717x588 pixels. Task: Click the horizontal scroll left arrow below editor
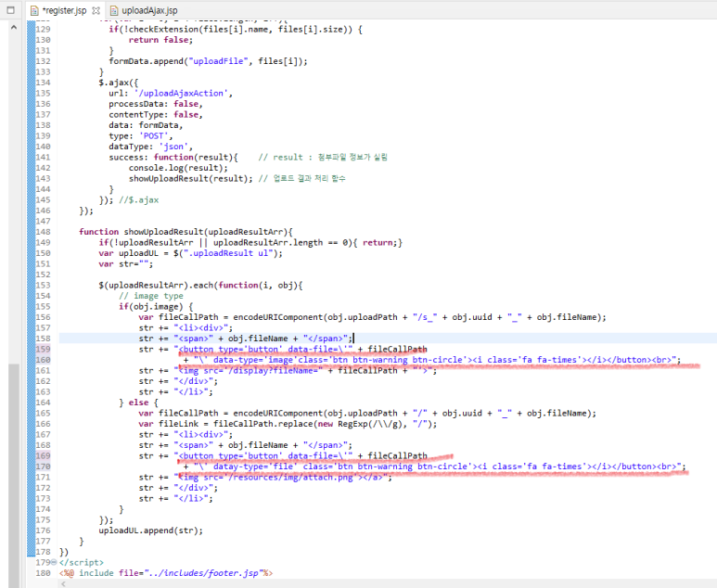click(x=64, y=584)
